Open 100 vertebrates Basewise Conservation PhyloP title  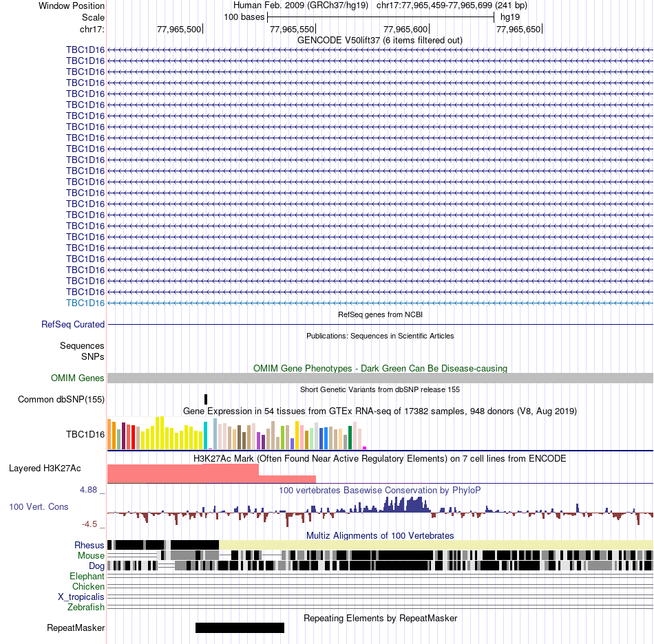click(x=380, y=490)
